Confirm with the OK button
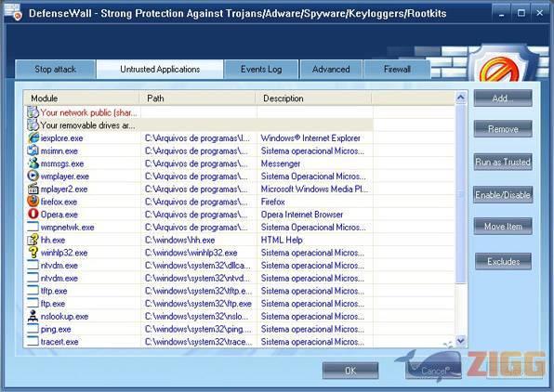This screenshot has height=392, width=554. (x=350, y=371)
